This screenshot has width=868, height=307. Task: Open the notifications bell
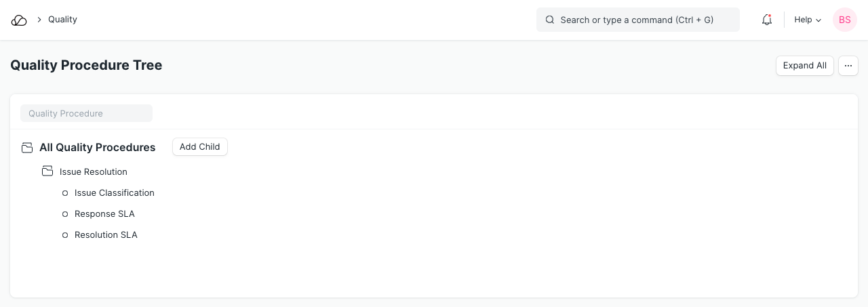[767, 20]
